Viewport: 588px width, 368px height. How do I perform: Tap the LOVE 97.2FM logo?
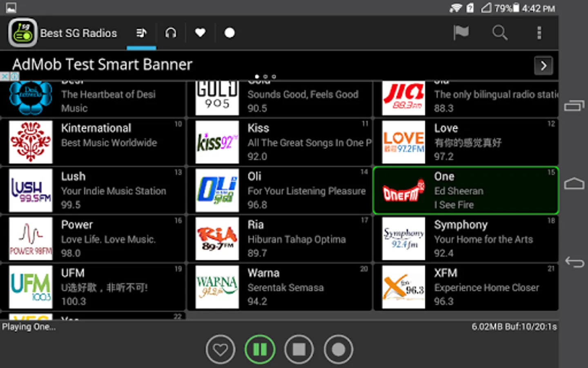pyautogui.click(x=403, y=142)
